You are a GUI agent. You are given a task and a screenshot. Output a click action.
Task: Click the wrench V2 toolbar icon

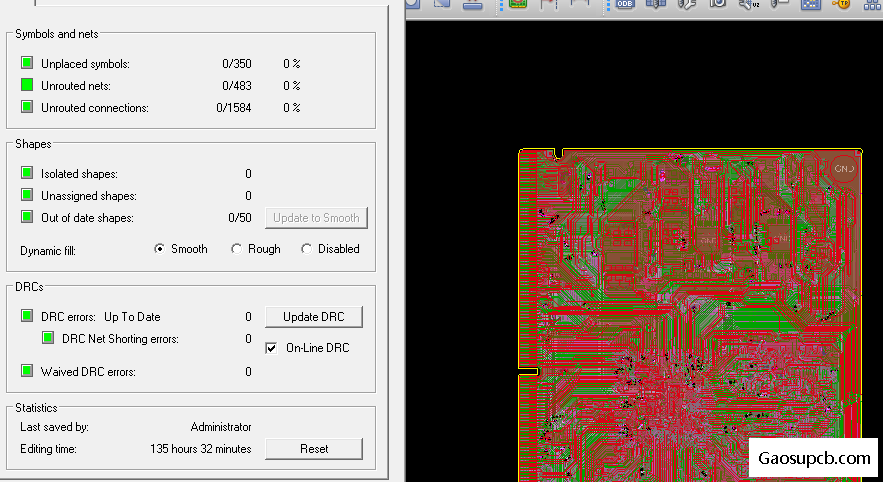[749, 4]
